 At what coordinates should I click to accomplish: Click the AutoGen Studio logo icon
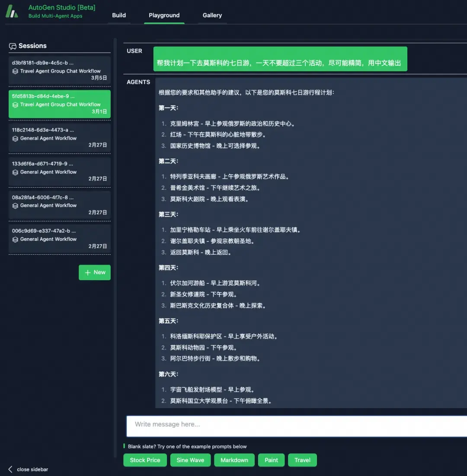(12, 11)
